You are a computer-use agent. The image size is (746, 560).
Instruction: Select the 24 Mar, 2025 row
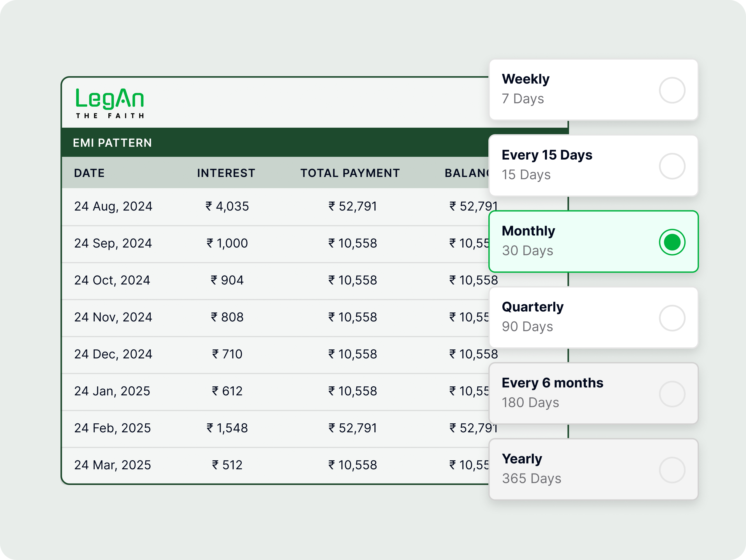pos(113,465)
